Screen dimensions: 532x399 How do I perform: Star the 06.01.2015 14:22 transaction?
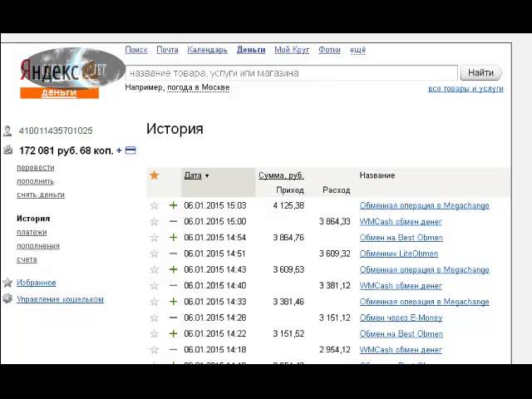pyautogui.click(x=155, y=334)
